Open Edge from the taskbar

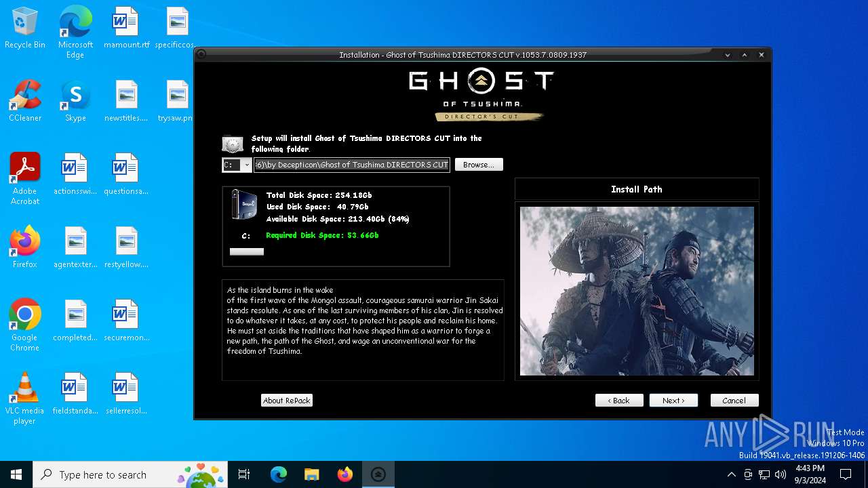(x=279, y=474)
